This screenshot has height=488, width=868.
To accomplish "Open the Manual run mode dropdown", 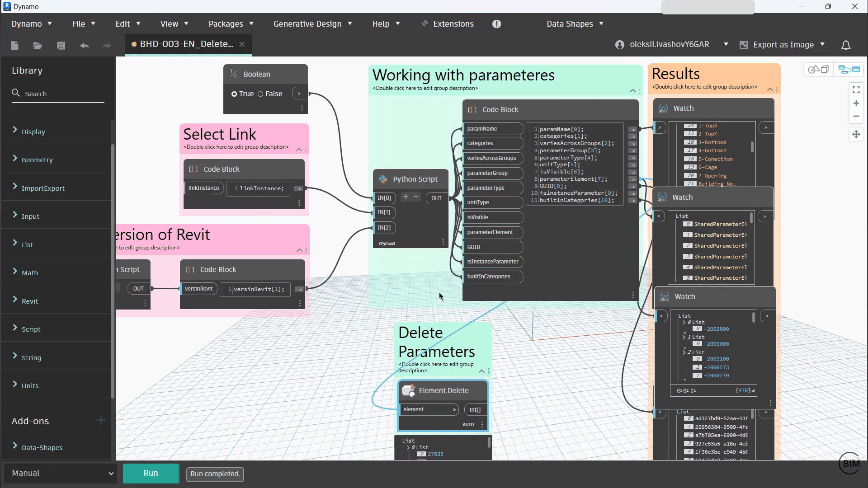I will pyautogui.click(x=61, y=473).
